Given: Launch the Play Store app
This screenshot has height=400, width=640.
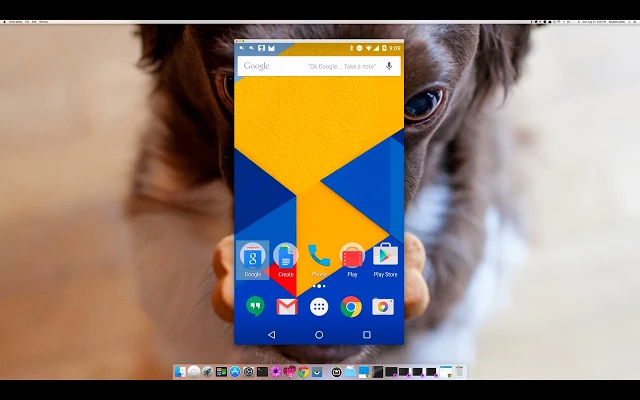Looking at the screenshot, I should (385, 260).
